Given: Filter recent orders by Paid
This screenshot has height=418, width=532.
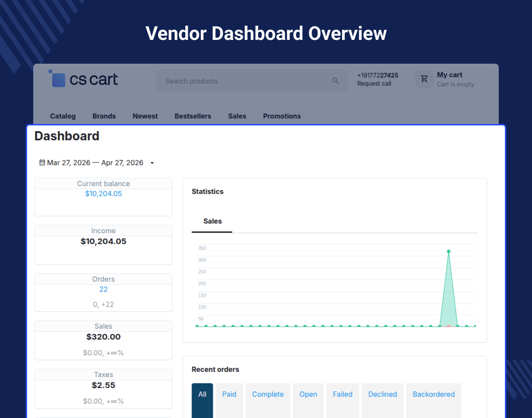Looking at the screenshot, I should click(229, 400).
